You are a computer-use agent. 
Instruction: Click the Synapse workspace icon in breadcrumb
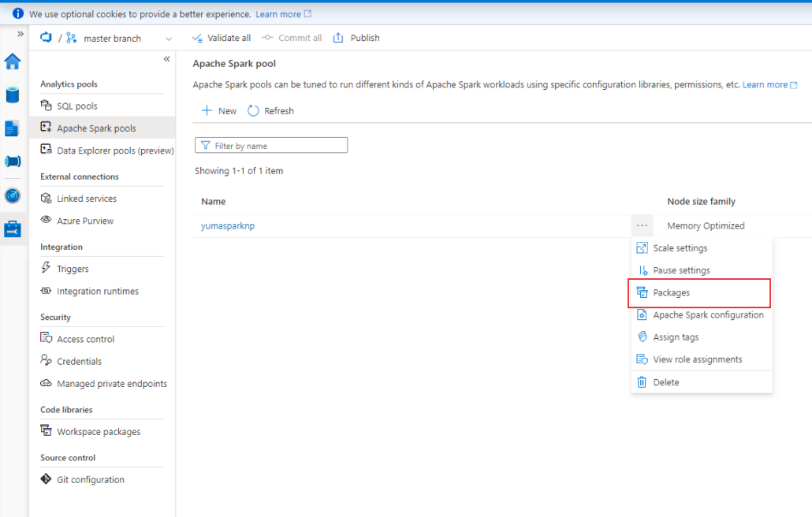(x=46, y=37)
